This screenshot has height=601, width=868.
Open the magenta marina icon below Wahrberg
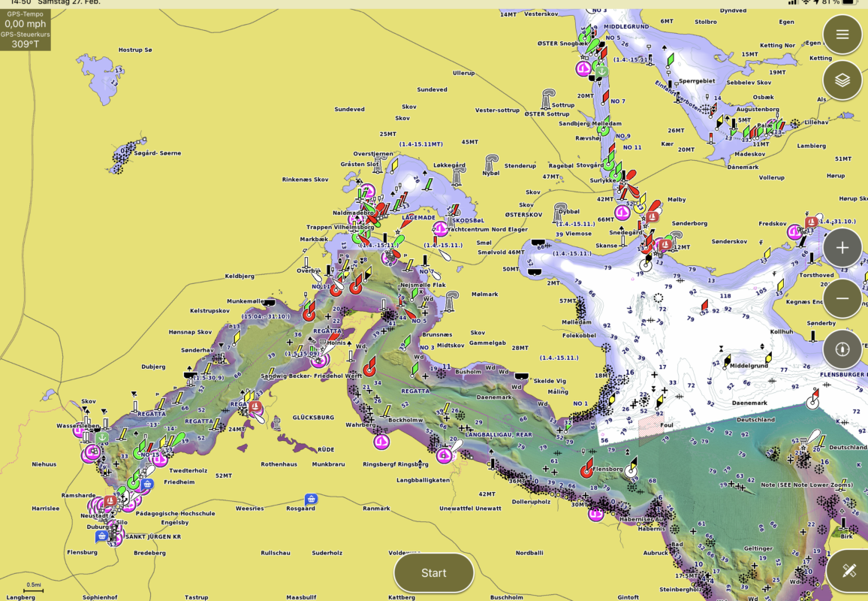pyautogui.click(x=381, y=442)
